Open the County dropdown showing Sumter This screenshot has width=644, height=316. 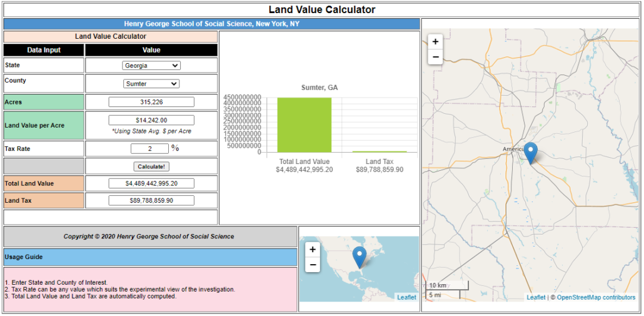coord(151,84)
